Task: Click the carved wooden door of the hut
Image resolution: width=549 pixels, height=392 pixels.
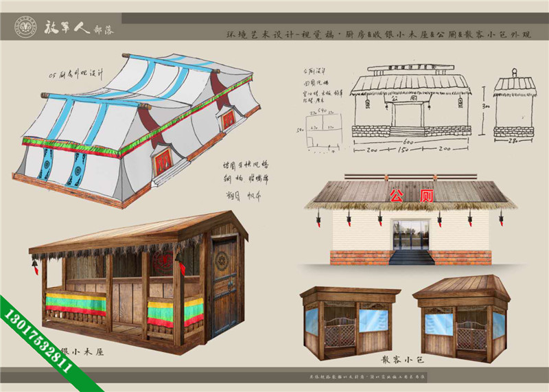Action: [224, 288]
